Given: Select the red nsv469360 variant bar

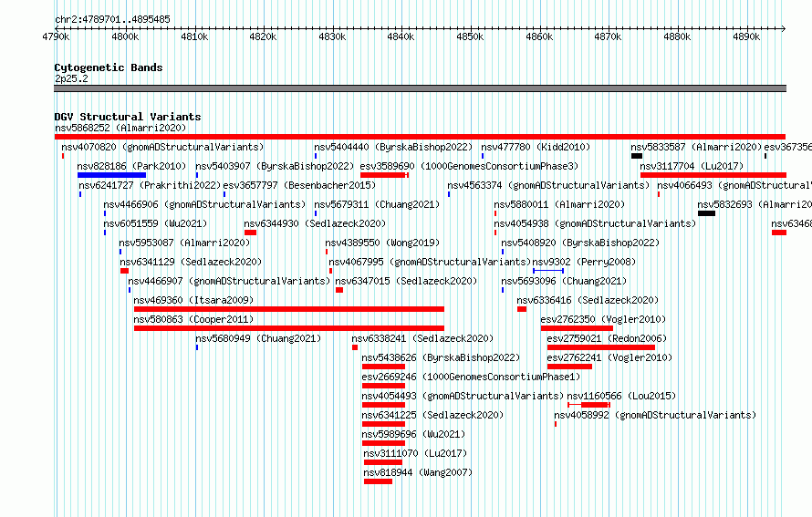Looking at the screenshot, I should (x=289, y=309).
